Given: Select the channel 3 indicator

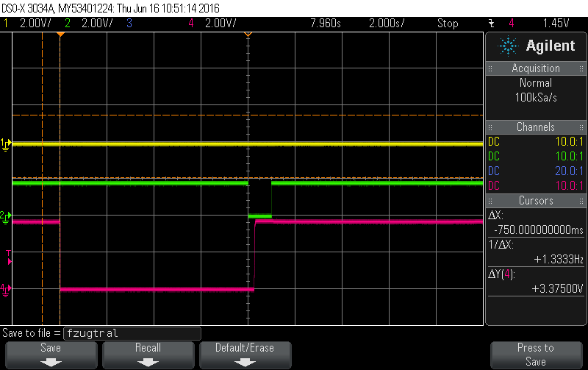Looking at the screenshot, I should coord(129,24).
